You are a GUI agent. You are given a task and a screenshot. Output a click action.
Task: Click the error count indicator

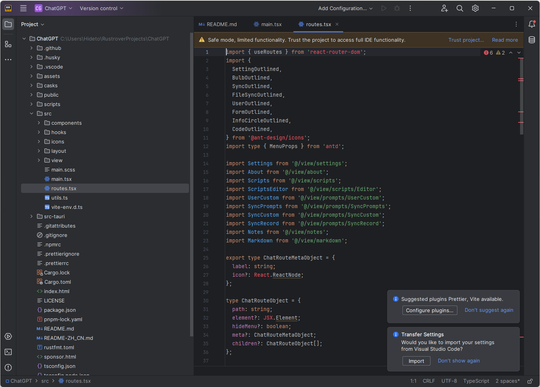pyautogui.click(x=488, y=53)
